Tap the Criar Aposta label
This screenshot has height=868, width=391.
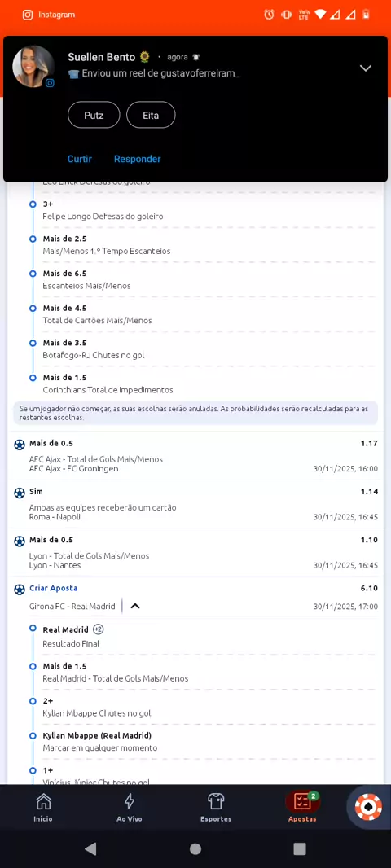53,588
